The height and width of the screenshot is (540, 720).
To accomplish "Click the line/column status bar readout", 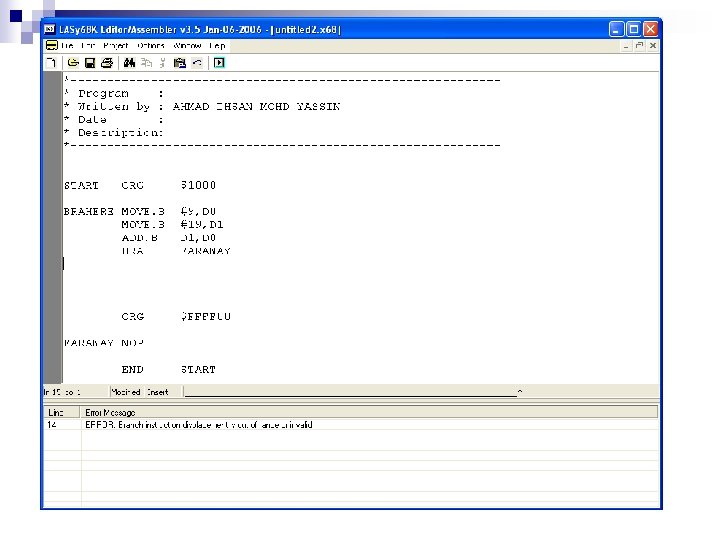I will point(62,392).
